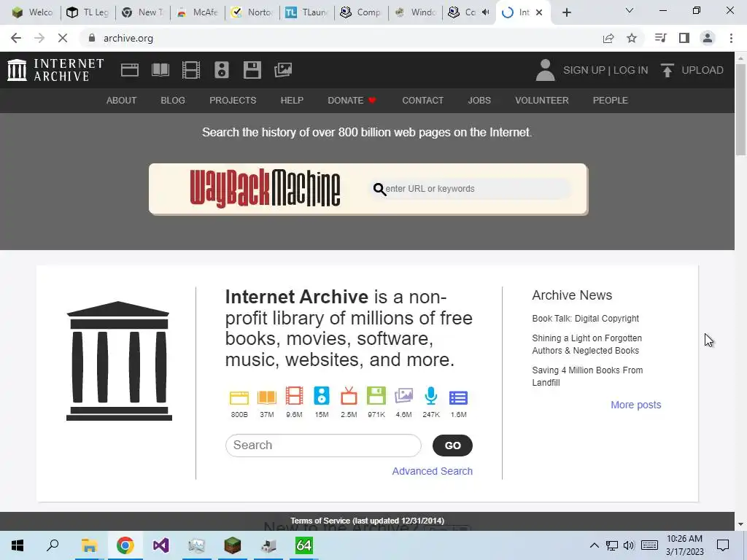Open the DONATE menu item
This screenshot has height=560, width=747.
(352, 101)
